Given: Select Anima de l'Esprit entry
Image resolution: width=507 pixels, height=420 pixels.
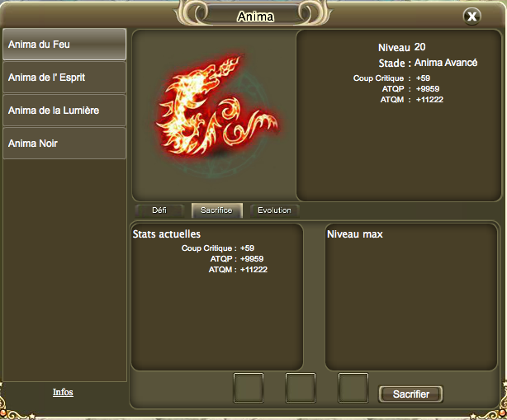Looking at the screenshot, I should point(64,78).
